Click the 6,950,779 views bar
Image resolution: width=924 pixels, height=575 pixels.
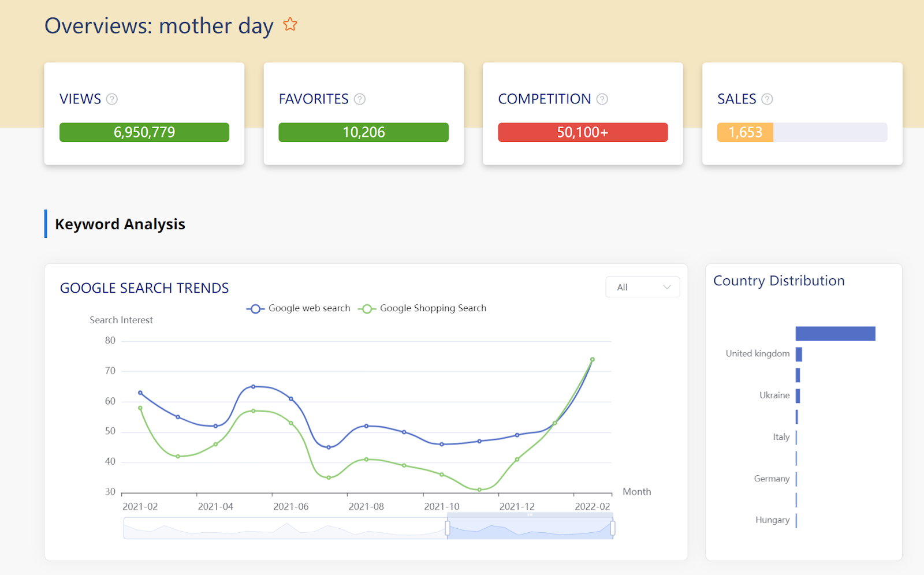click(144, 132)
